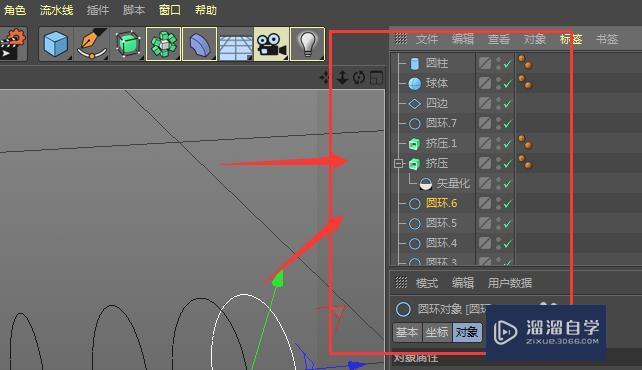Select the Subdivision Surface generator icon
This screenshot has height=370, width=642.
(128, 44)
